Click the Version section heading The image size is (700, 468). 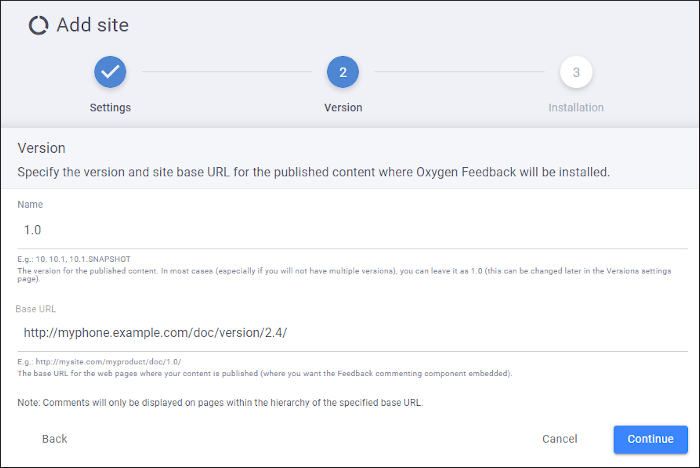tap(42, 148)
